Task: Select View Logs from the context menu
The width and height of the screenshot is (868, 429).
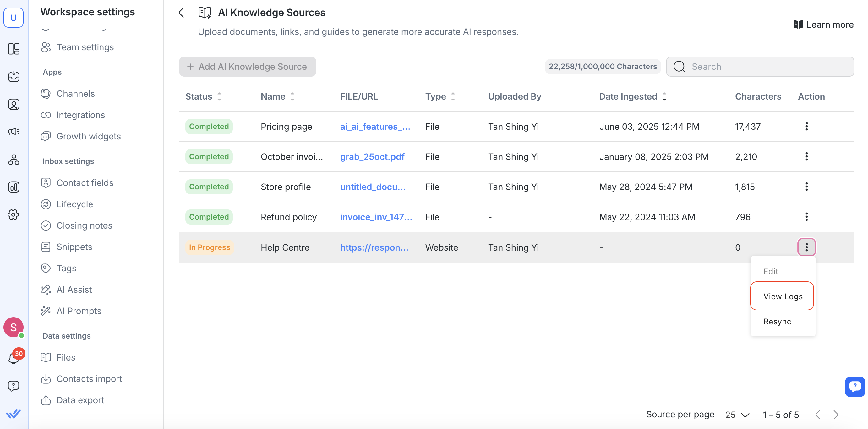Action: [x=783, y=296]
